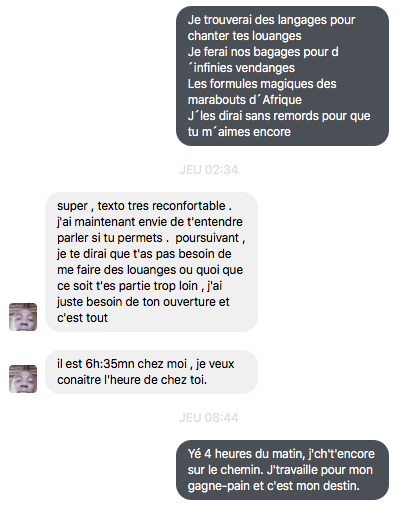Select the 'JEU 08:44' timestamp
The image size is (404, 515).
click(209, 417)
